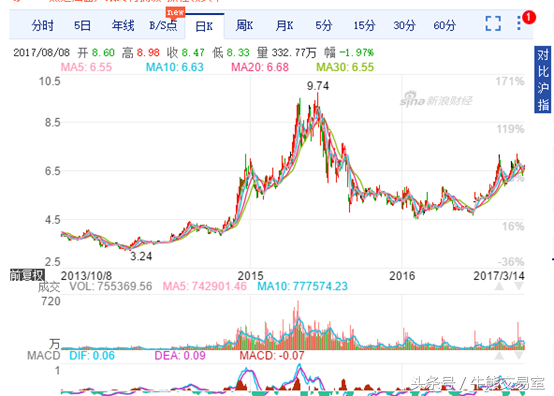Show the 5分 minute chart
Image resolution: width=554 pixels, height=396 pixels.
(x=324, y=26)
